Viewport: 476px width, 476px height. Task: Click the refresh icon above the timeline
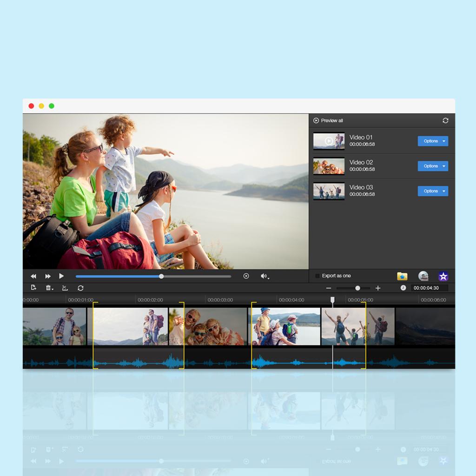80,288
